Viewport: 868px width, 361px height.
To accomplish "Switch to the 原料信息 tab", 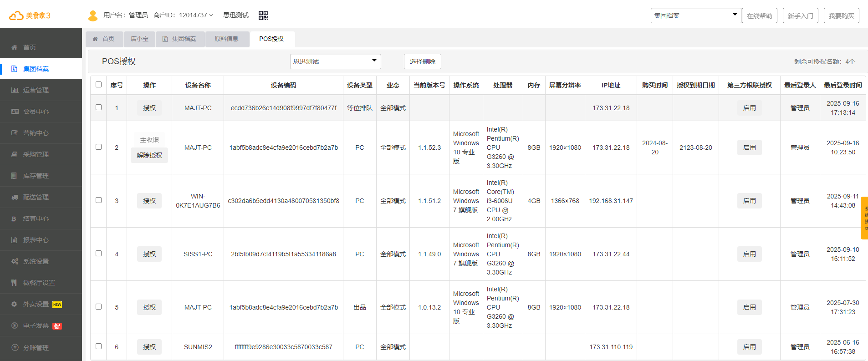I will click(x=226, y=39).
